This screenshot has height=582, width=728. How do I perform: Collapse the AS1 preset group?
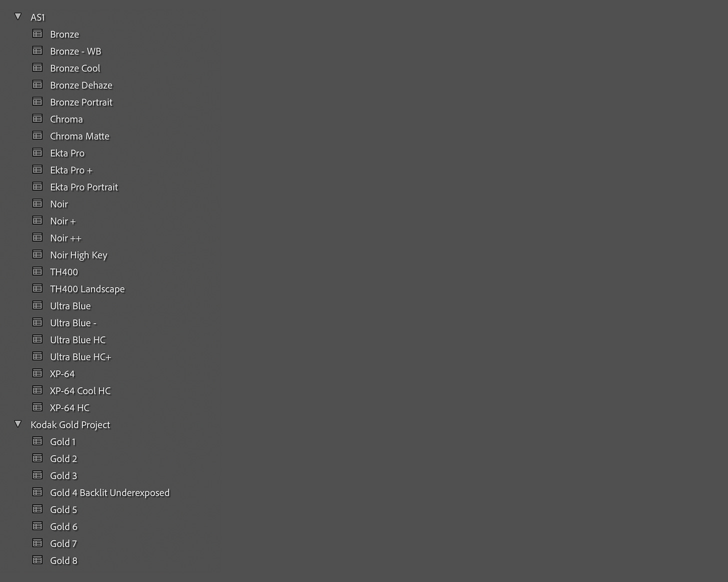18,16
